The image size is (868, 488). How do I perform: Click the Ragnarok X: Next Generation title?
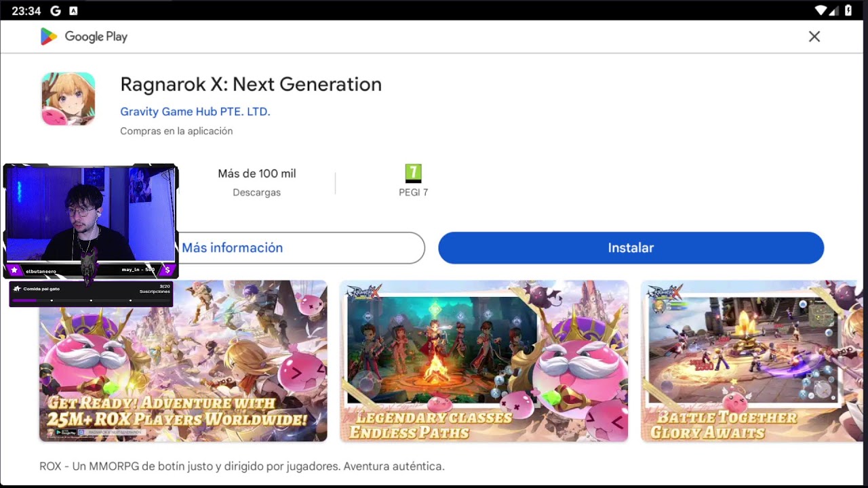click(x=251, y=84)
